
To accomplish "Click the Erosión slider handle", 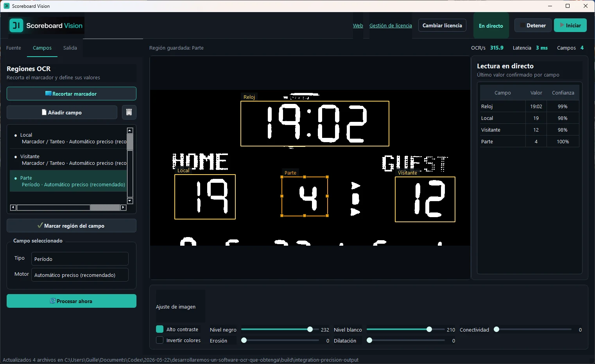I will tap(244, 340).
